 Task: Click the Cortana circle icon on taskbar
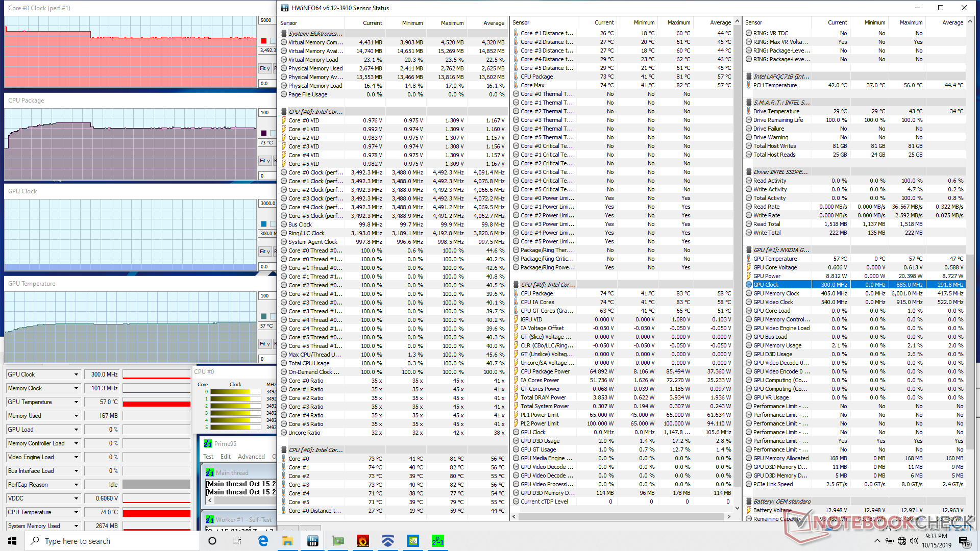tap(212, 541)
